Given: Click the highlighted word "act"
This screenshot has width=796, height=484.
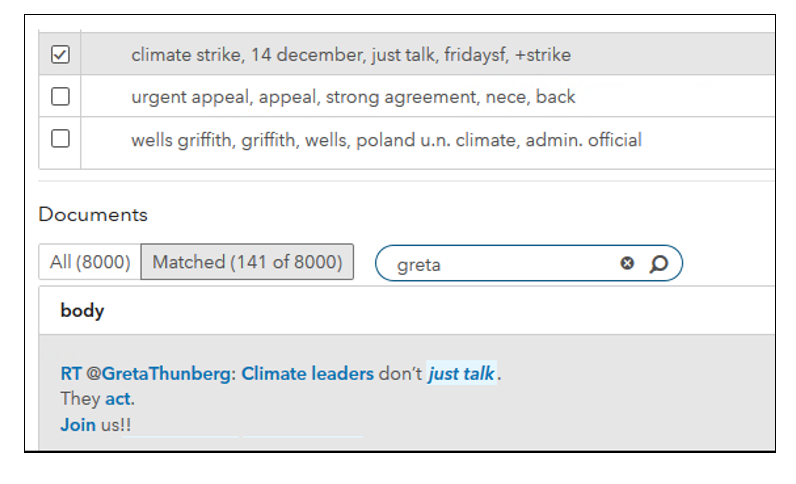Looking at the screenshot, I should [x=118, y=399].
